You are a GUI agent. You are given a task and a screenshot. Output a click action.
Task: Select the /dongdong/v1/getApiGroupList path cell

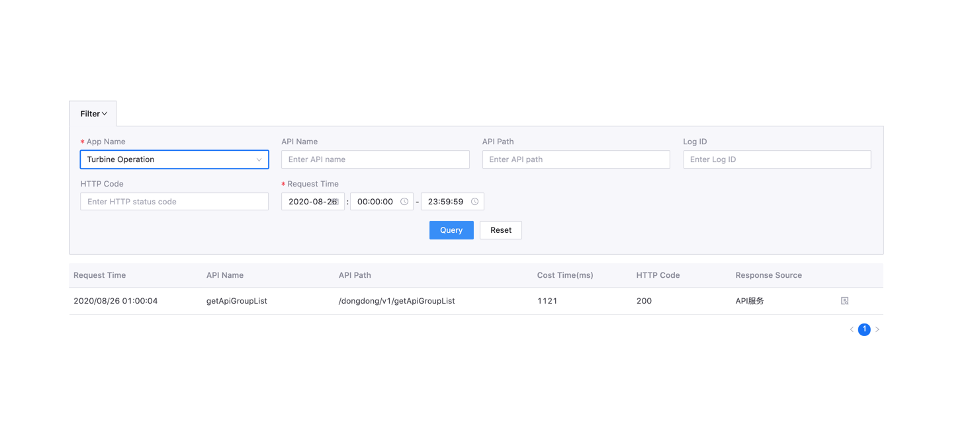[x=397, y=301]
